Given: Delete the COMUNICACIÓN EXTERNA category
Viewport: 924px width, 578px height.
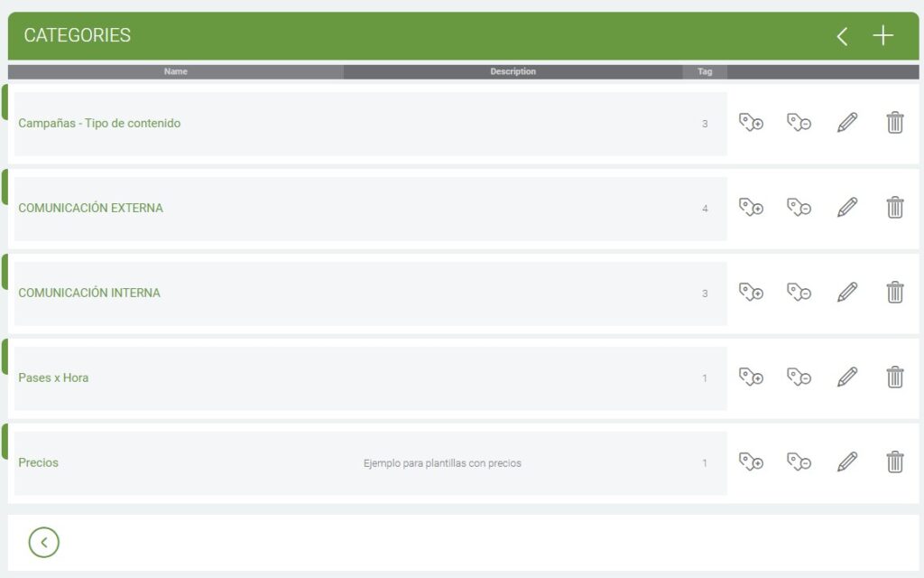Looking at the screenshot, I should (x=894, y=208).
